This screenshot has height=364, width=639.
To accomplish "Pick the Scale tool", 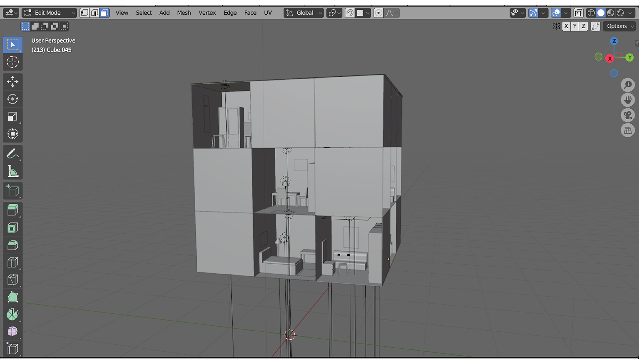I will (x=13, y=117).
